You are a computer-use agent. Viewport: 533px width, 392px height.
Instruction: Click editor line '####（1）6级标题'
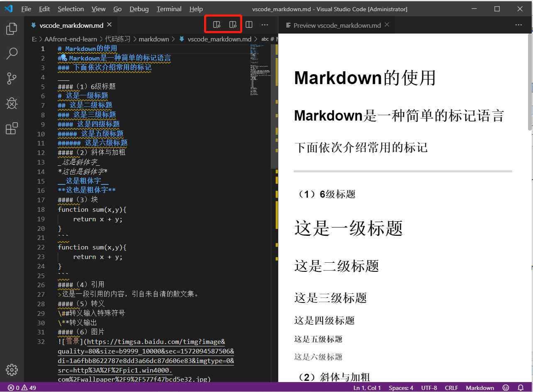coord(87,87)
